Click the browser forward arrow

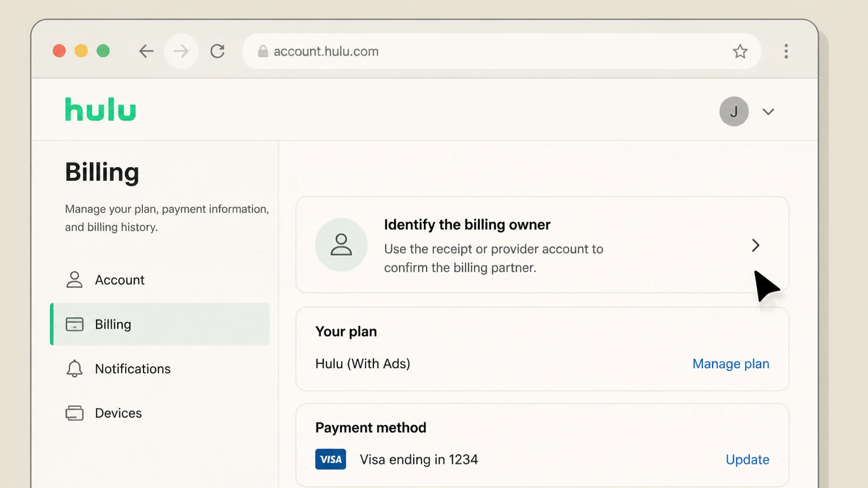(x=181, y=51)
